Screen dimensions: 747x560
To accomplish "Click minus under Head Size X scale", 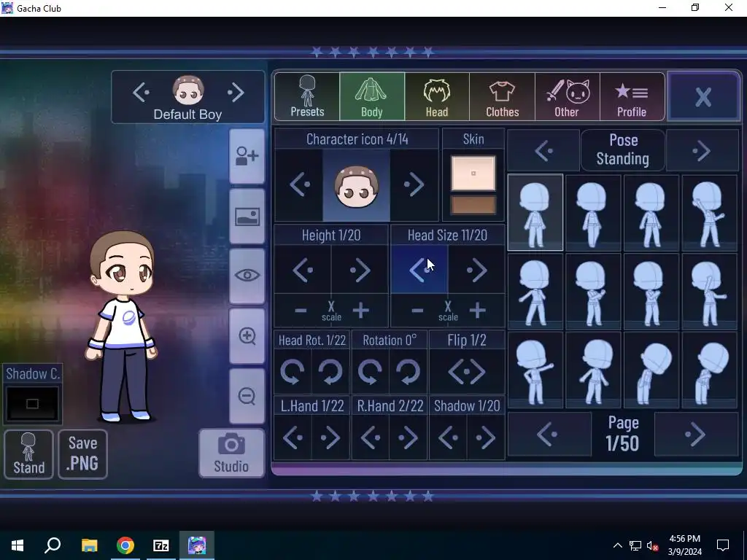I will coord(417,311).
